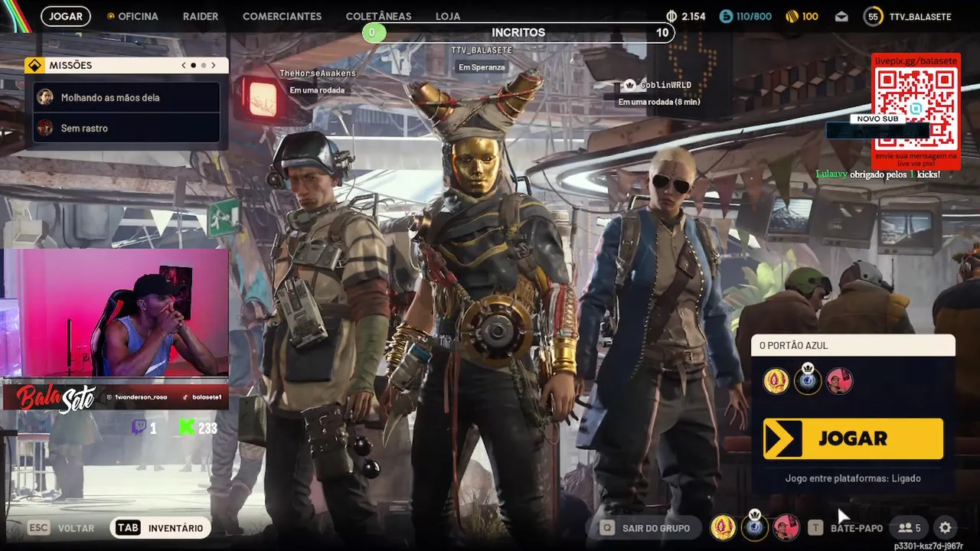The width and height of the screenshot is (980, 551).
Task: Open mission Sem rastro
Action: click(x=126, y=128)
